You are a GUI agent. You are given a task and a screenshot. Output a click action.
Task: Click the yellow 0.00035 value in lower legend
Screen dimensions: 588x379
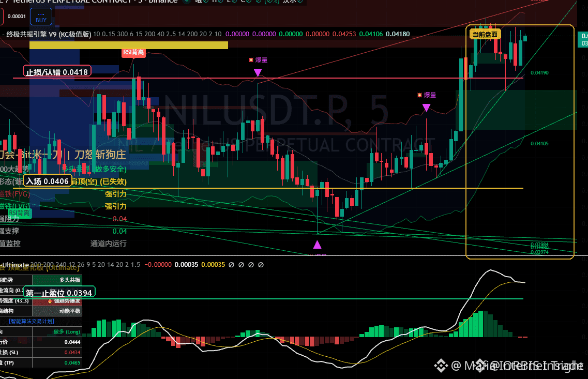tap(213, 265)
